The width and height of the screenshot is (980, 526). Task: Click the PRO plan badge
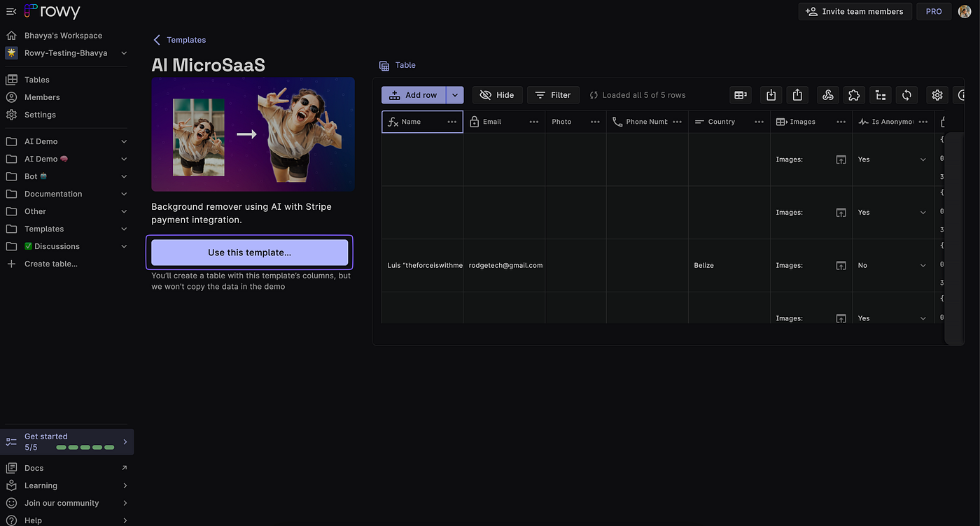(x=934, y=11)
